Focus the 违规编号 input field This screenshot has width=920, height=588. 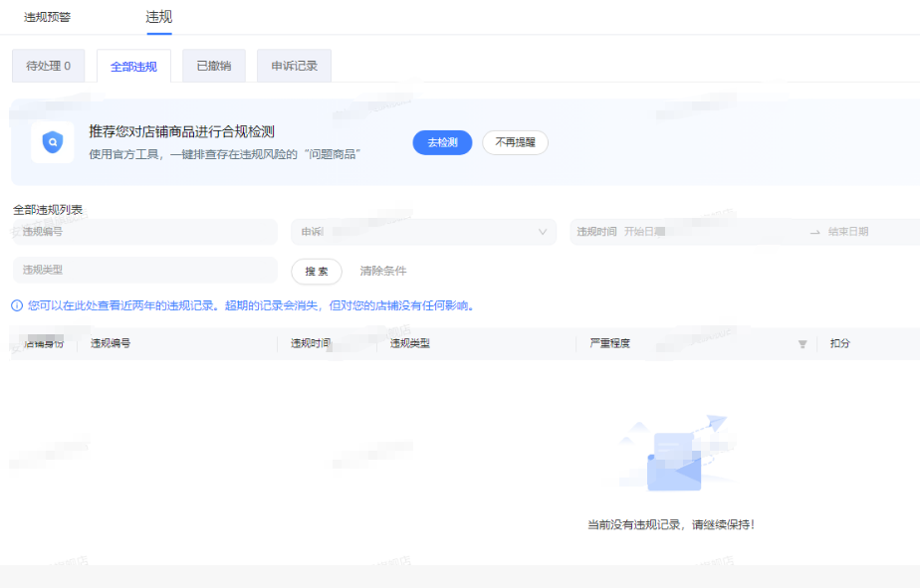[144, 232]
